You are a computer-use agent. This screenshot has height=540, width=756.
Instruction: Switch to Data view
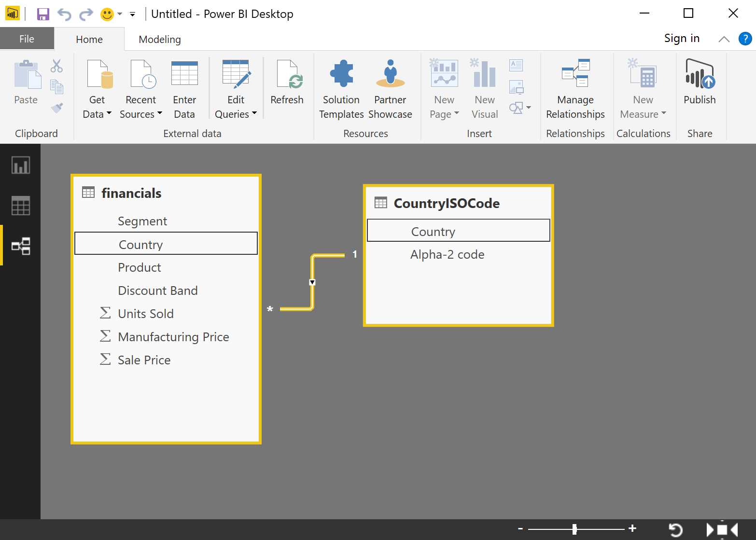click(x=20, y=206)
